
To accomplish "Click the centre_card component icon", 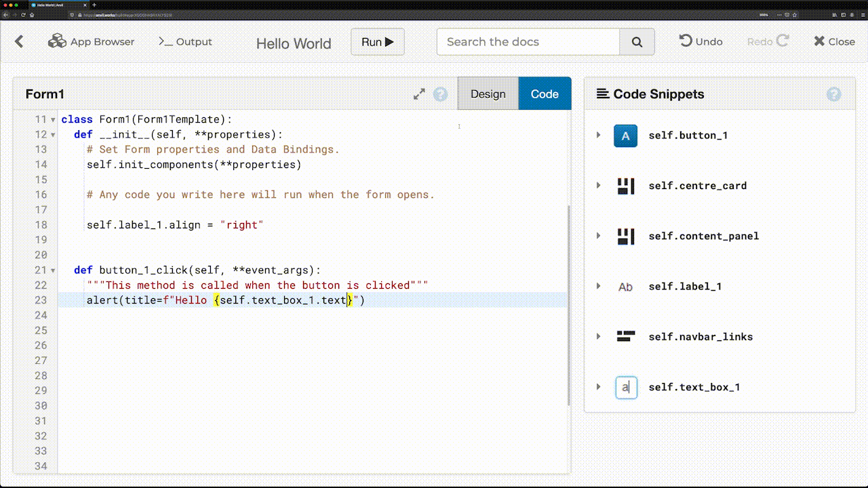I will point(625,186).
